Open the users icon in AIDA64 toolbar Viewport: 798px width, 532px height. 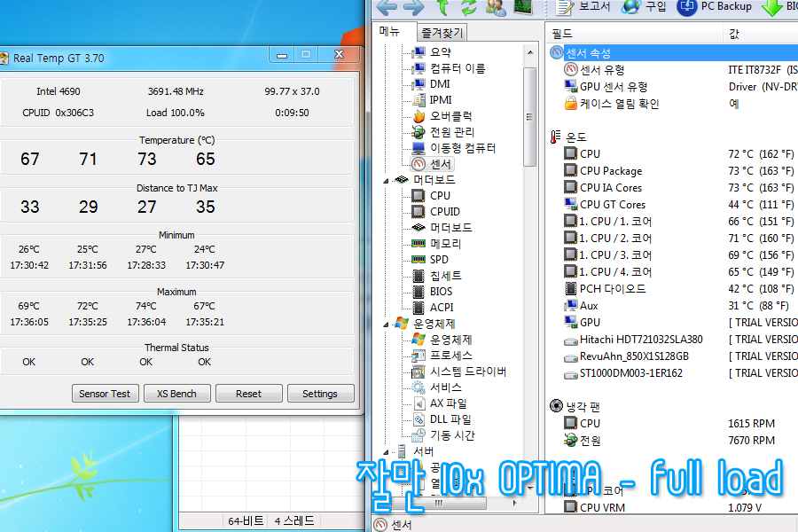(x=497, y=7)
